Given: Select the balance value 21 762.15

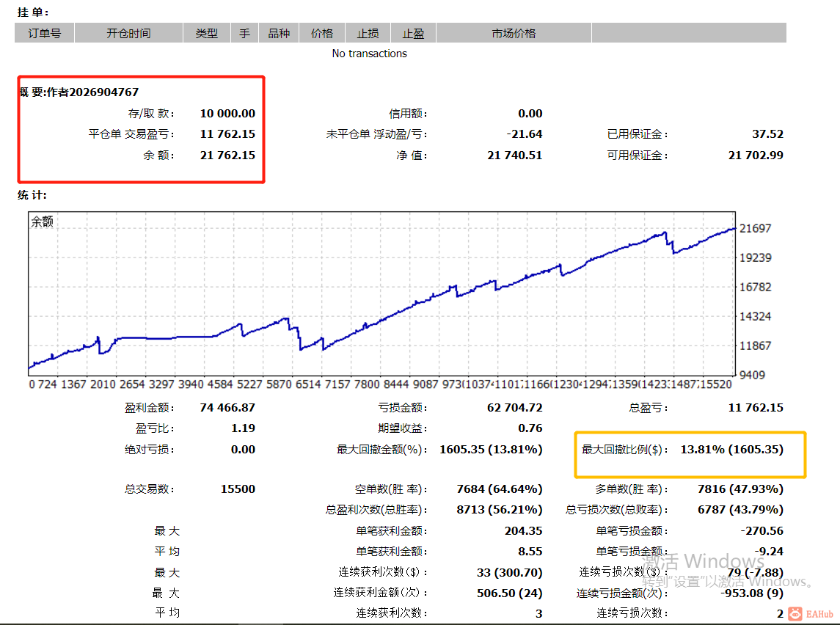Looking at the screenshot, I should [227, 156].
